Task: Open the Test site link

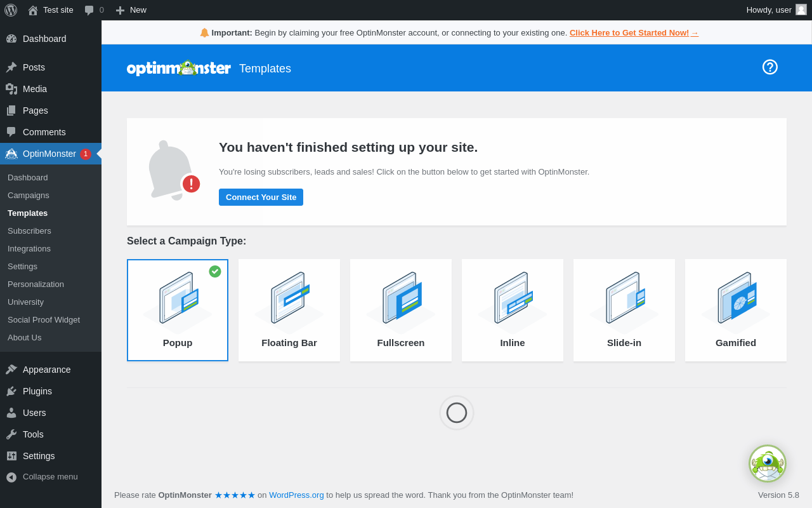Action: 58,10
